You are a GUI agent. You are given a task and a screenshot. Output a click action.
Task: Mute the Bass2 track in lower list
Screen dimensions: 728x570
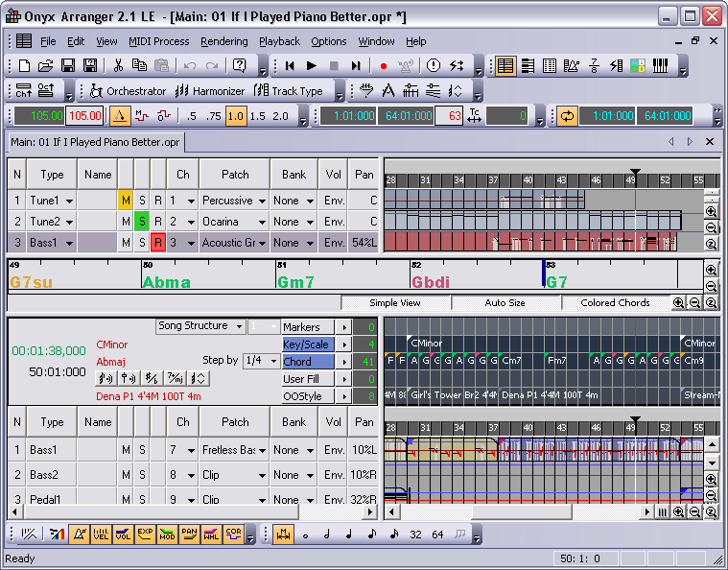126,475
